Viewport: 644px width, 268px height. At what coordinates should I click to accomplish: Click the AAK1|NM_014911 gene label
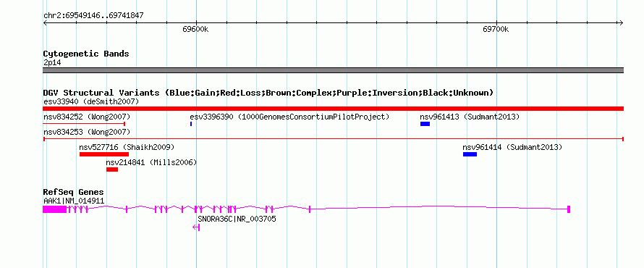coord(74,201)
